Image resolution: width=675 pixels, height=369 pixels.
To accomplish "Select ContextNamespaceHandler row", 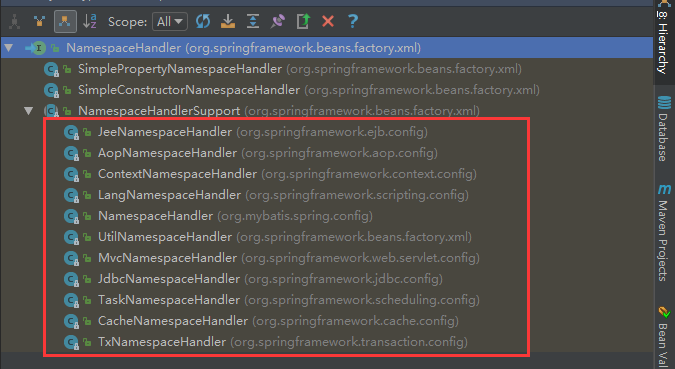I will pyautogui.click(x=270, y=174).
